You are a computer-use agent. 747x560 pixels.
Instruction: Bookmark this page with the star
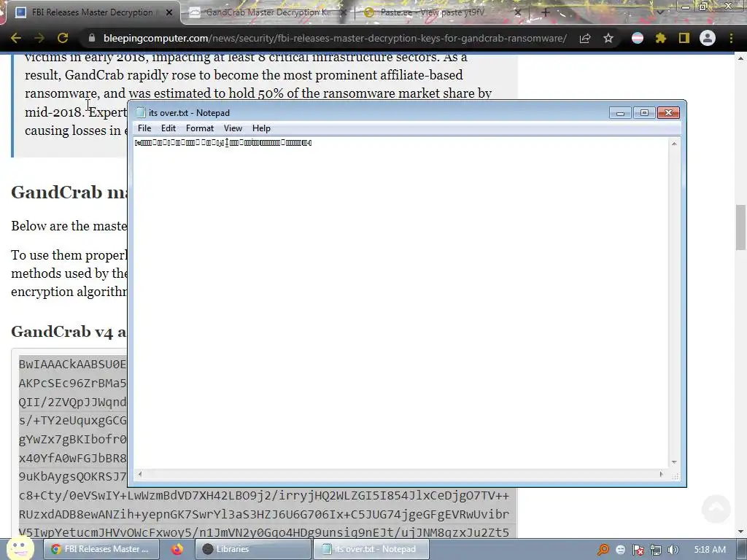[x=608, y=38]
